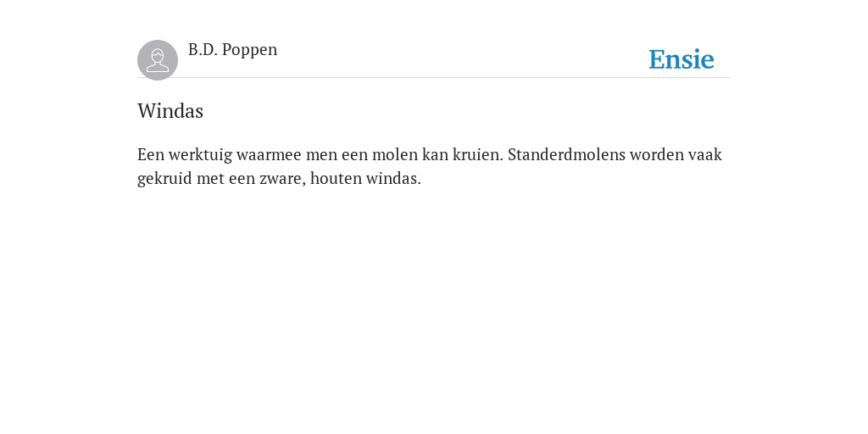This screenshot has height=434, width=868.
Task: Select the Windas heading
Action: pos(170,111)
